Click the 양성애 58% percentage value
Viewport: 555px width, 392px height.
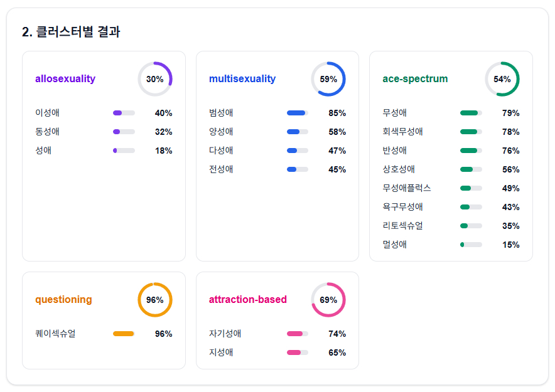337,132
